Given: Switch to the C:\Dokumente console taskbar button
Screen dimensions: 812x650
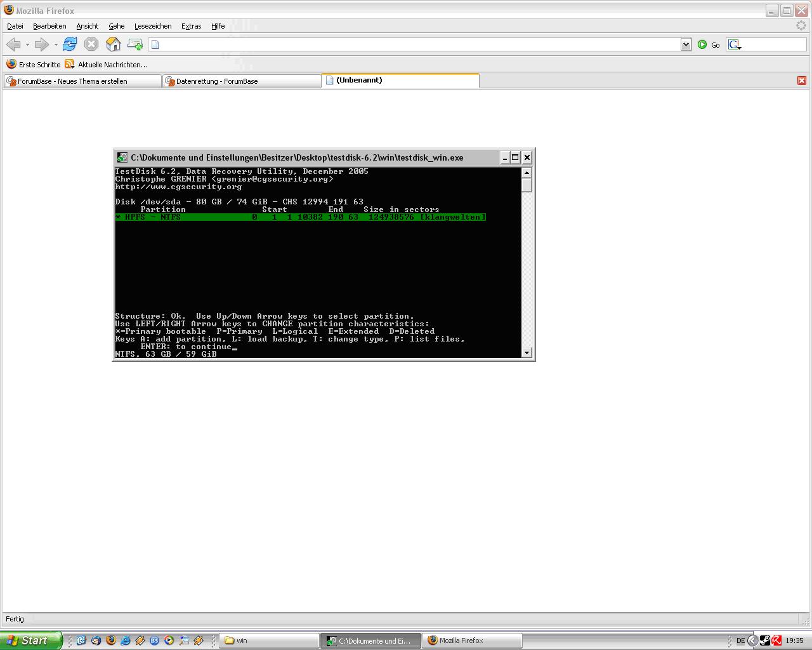Looking at the screenshot, I should click(x=371, y=640).
